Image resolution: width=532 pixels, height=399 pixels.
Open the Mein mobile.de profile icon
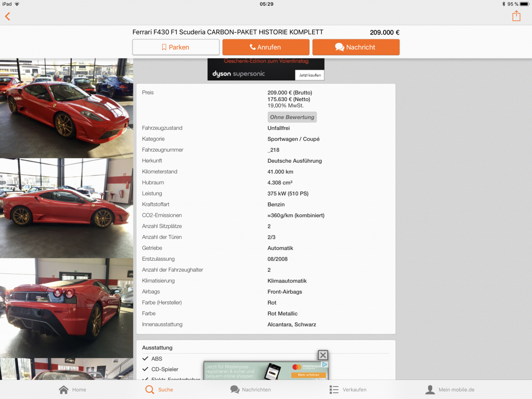430,390
